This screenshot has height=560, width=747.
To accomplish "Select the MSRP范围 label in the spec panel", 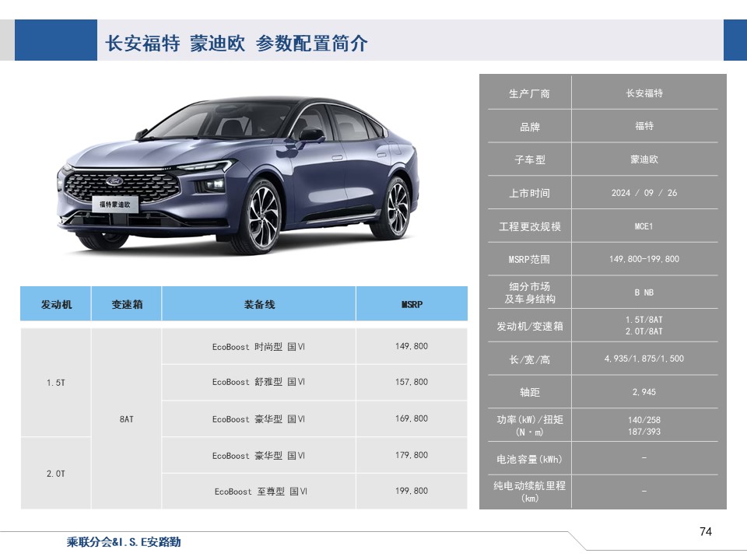I will pos(529,260).
